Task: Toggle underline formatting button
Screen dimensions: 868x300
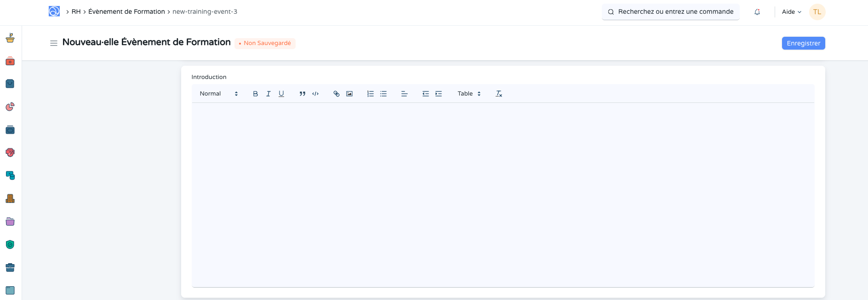Action: pyautogui.click(x=281, y=94)
